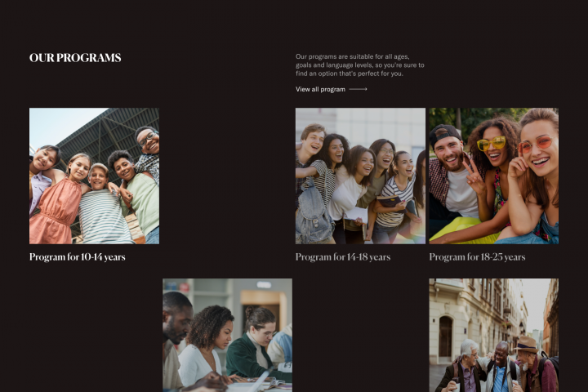Open the Program for 18-25 years title
Image resolution: width=588 pixels, height=392 pixels.
point(477,257)
